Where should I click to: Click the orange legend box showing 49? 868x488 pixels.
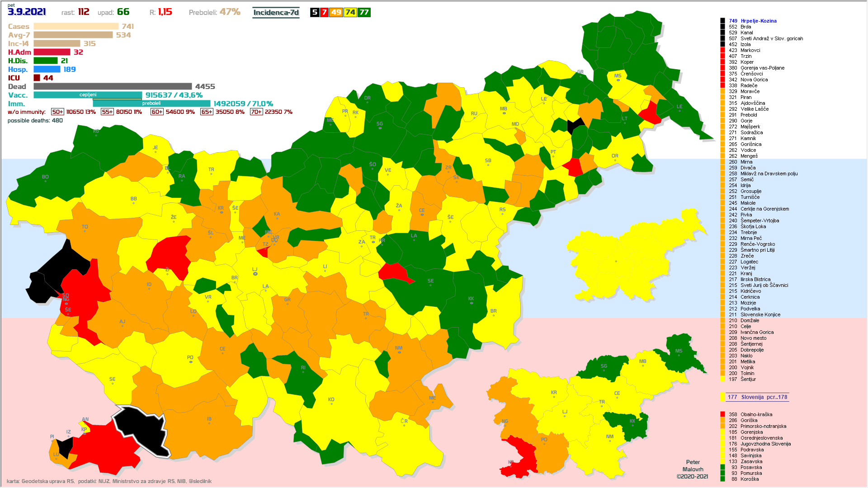(x=336, y=13)
